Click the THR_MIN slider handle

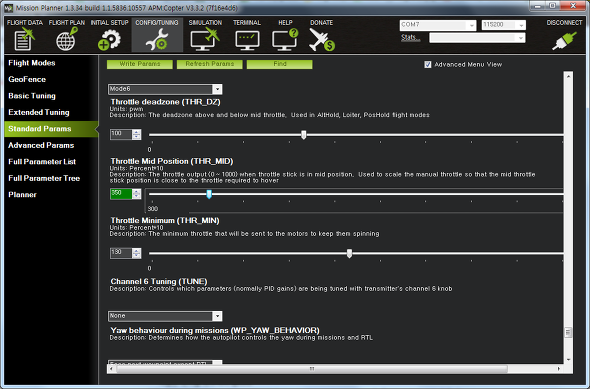point(349,253)
